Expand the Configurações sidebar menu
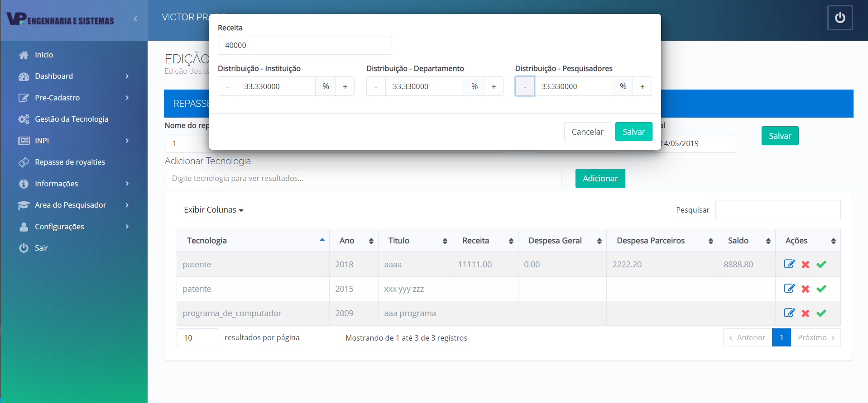This screenshot has width=868, height=403. tap(74, 227)
